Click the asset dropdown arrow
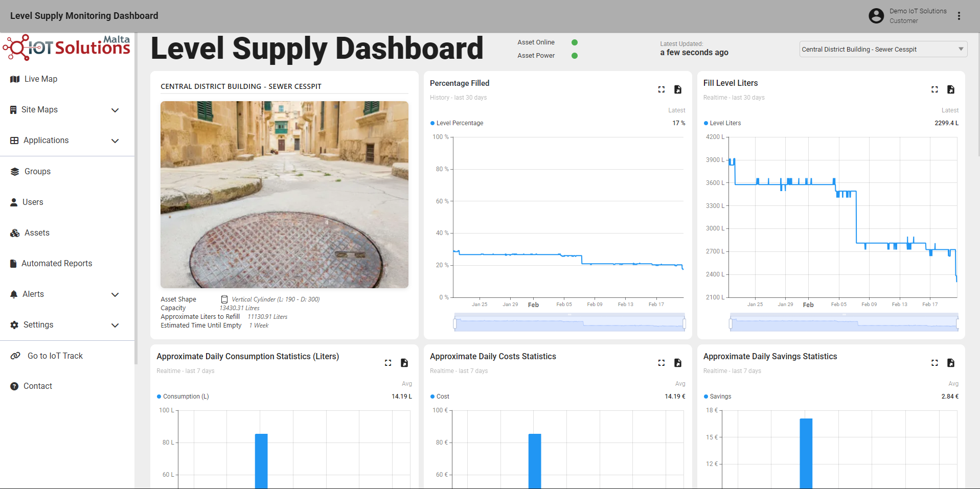The width and height of the screenshot is (980, 489). click(x=961, y=49)
